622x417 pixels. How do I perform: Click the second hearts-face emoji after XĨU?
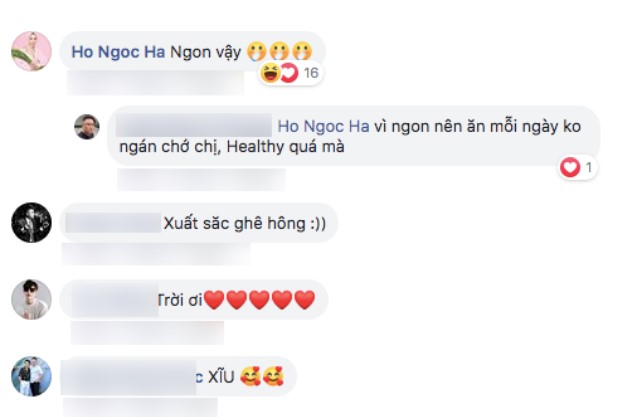tap(273, 376)
